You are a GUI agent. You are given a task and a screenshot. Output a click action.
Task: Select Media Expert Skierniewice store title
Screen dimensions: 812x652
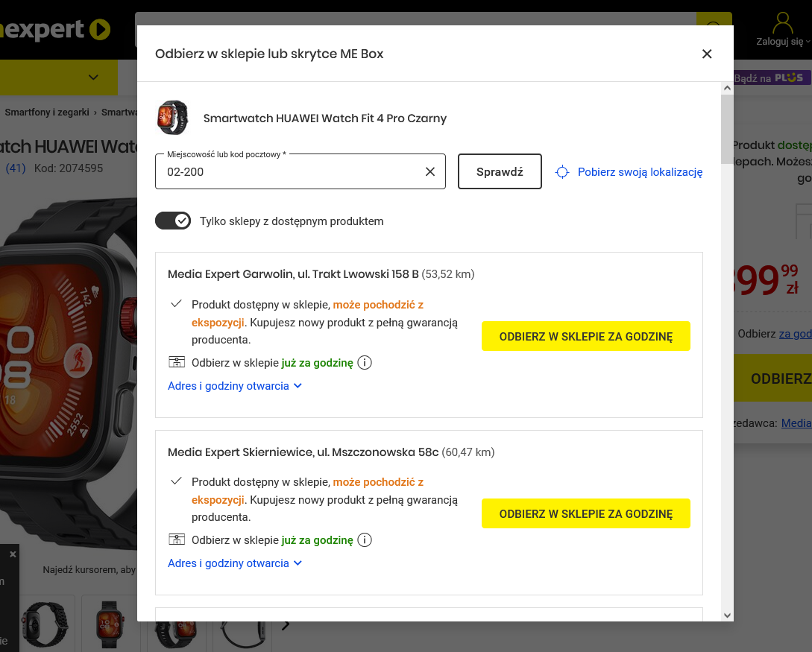coord(303,452)
